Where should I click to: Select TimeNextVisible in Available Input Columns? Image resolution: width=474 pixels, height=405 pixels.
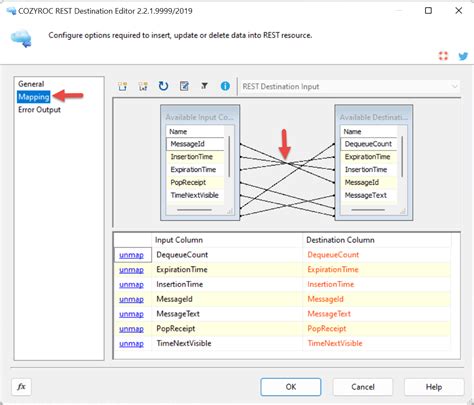[195, 195]
